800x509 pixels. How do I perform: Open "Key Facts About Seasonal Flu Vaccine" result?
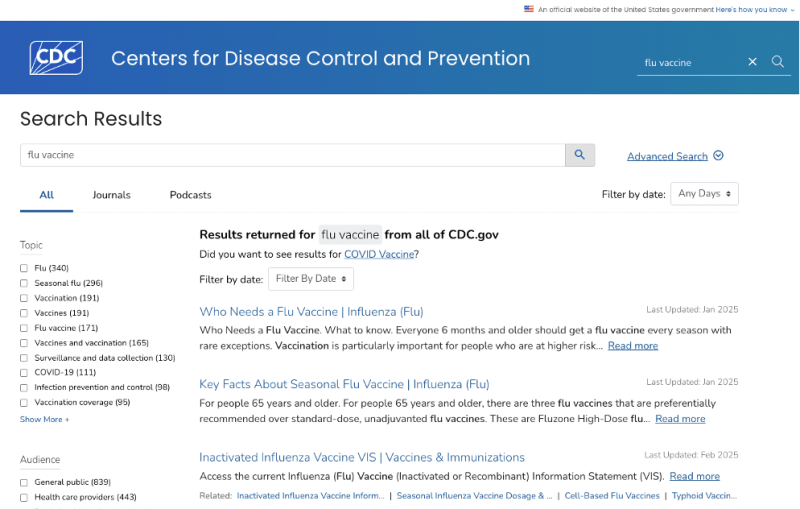tap(344, 384)
